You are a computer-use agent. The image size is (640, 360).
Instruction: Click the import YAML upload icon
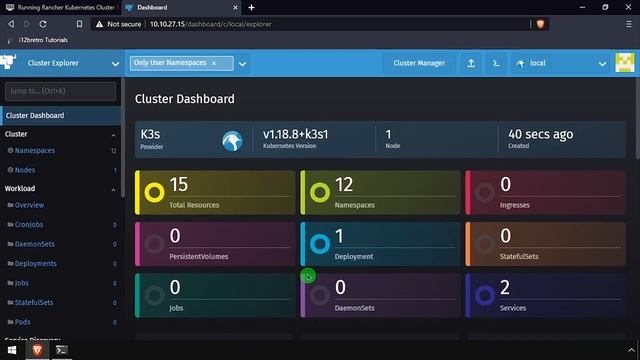[471, 63]
